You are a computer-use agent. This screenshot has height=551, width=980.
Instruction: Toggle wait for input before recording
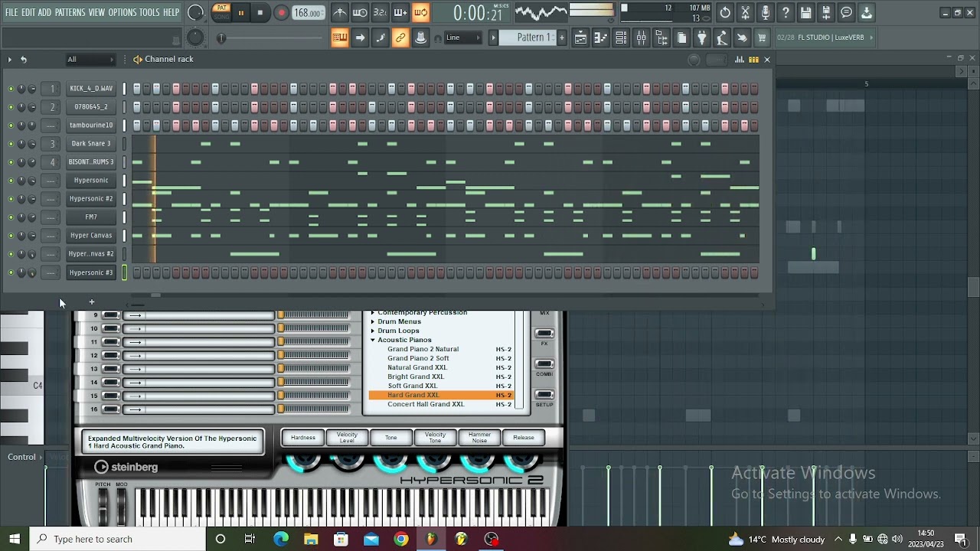tap(360, 12)
